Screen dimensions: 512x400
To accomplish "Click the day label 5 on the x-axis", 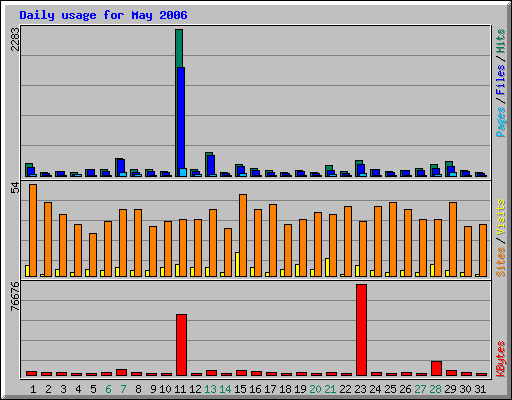I will tap(93, 389).
